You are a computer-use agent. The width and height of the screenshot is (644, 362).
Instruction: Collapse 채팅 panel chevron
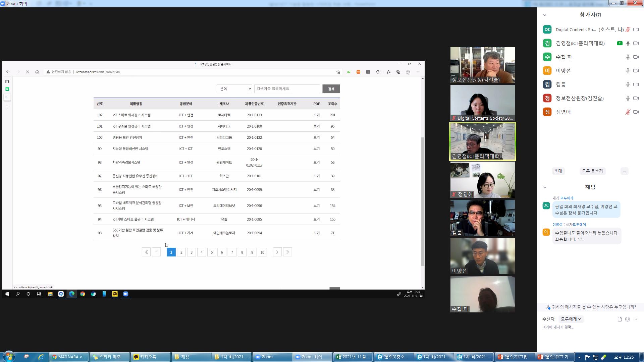pos(545,187)
